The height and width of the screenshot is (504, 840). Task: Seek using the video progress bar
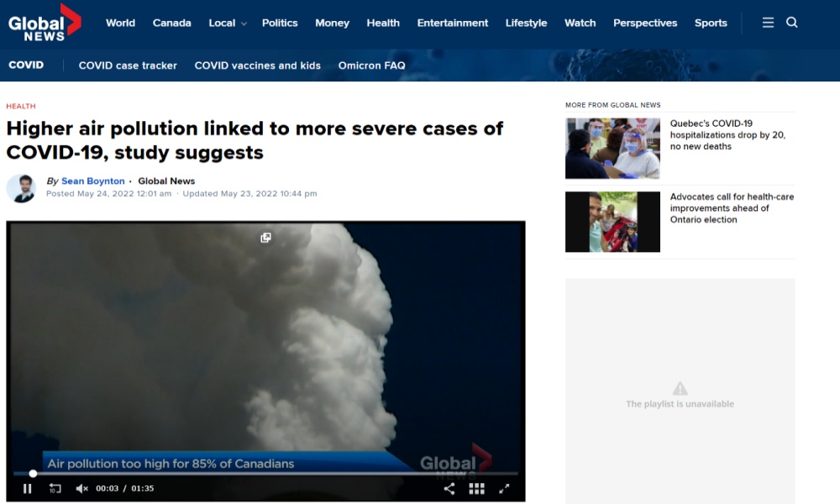pos(265,474)
